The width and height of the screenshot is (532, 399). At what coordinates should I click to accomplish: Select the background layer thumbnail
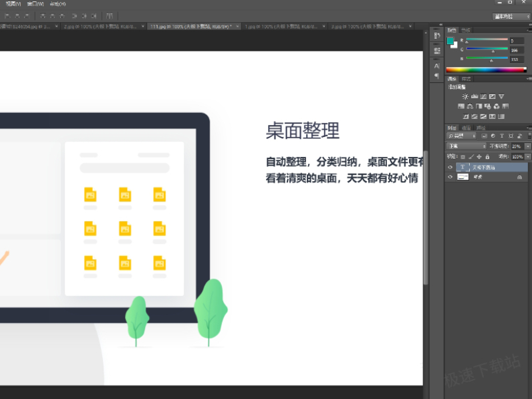[x=462, y=176]
